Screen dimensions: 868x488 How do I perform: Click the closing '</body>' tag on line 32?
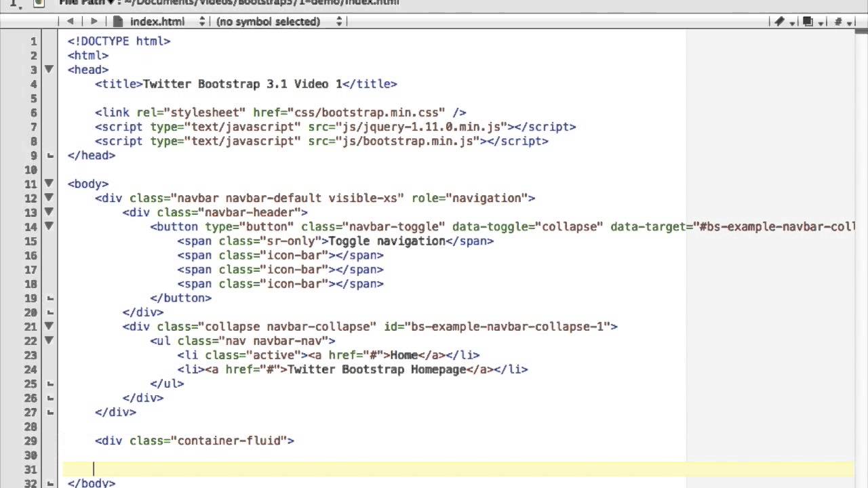coord(92,483)
